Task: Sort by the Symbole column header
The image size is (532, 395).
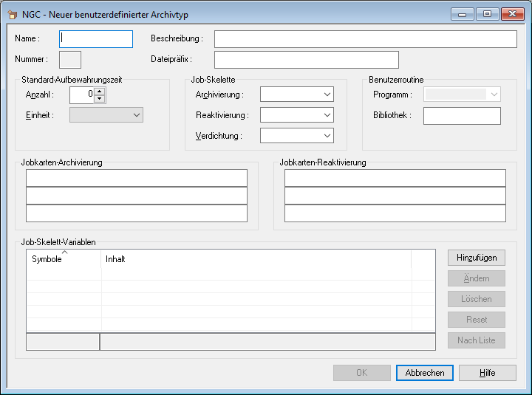Action: 64,259
